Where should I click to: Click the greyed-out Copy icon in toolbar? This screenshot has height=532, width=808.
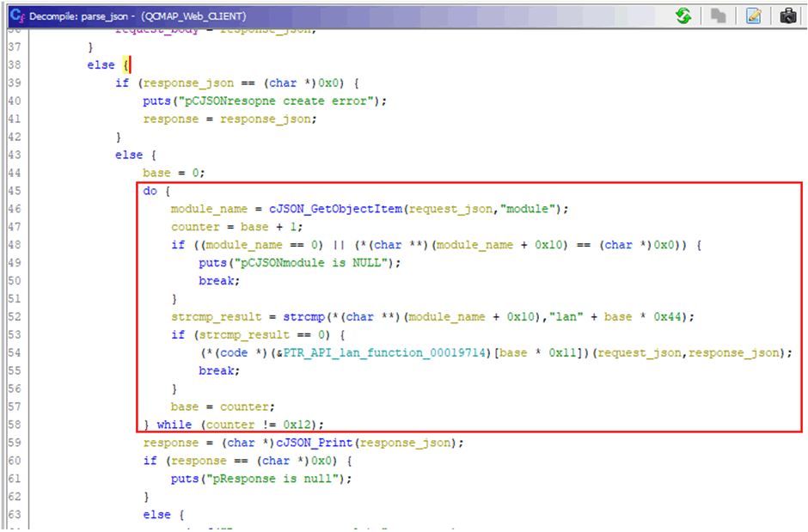pos(719,15)
